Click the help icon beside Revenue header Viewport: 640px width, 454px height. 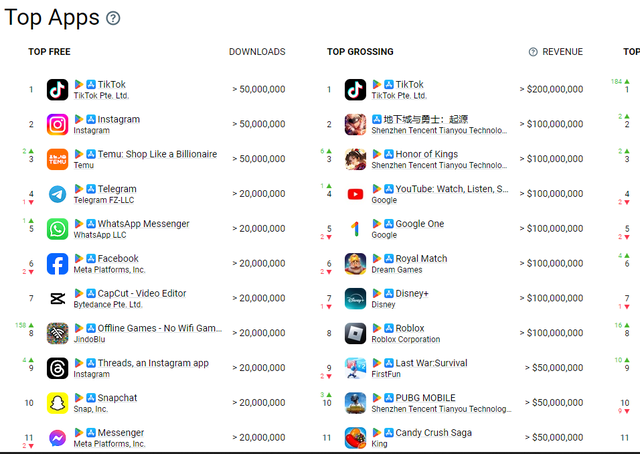pos(533,52)
